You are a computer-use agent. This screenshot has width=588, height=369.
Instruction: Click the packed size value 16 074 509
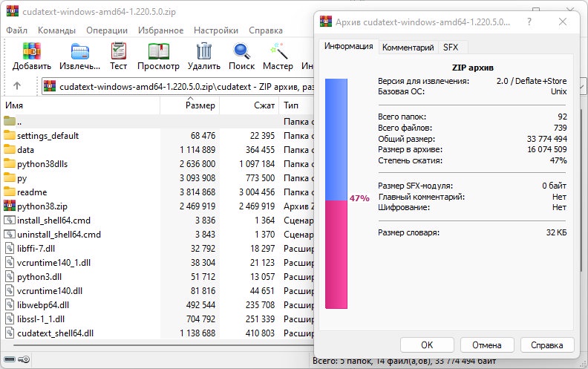click(546, 149)
